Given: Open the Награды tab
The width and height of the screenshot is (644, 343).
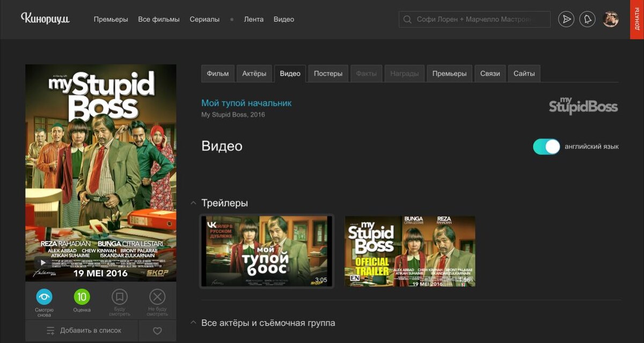Looking at the screenshot, I should coord(405,73).
